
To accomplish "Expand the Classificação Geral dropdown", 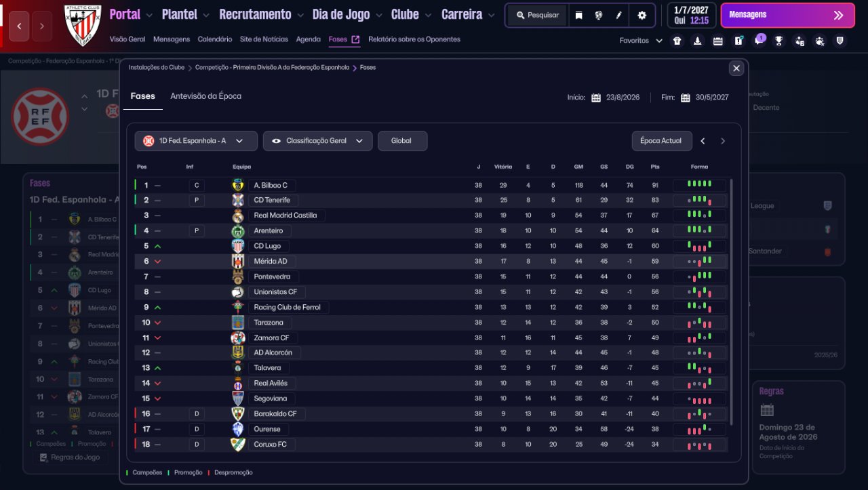I will point(317,141).
